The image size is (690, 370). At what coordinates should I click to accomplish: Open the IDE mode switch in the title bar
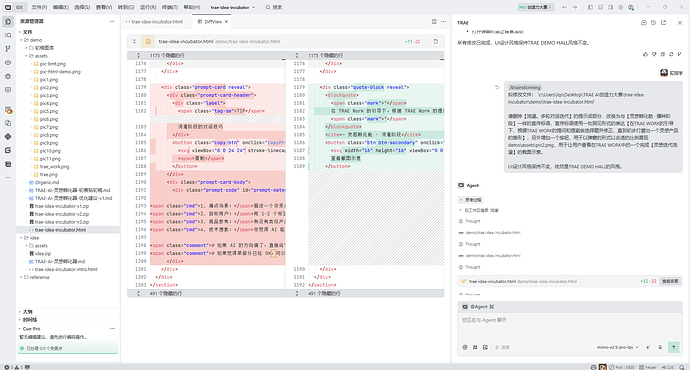pyautogui.click(x=20, y=7)
